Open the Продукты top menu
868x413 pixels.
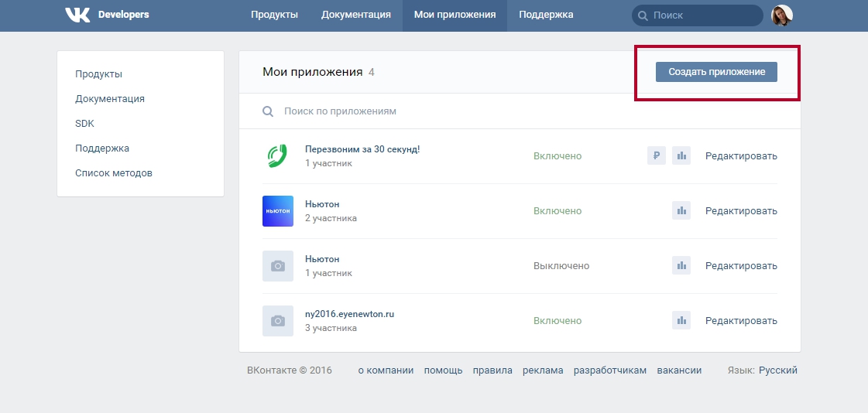click(x=275, y=15)
